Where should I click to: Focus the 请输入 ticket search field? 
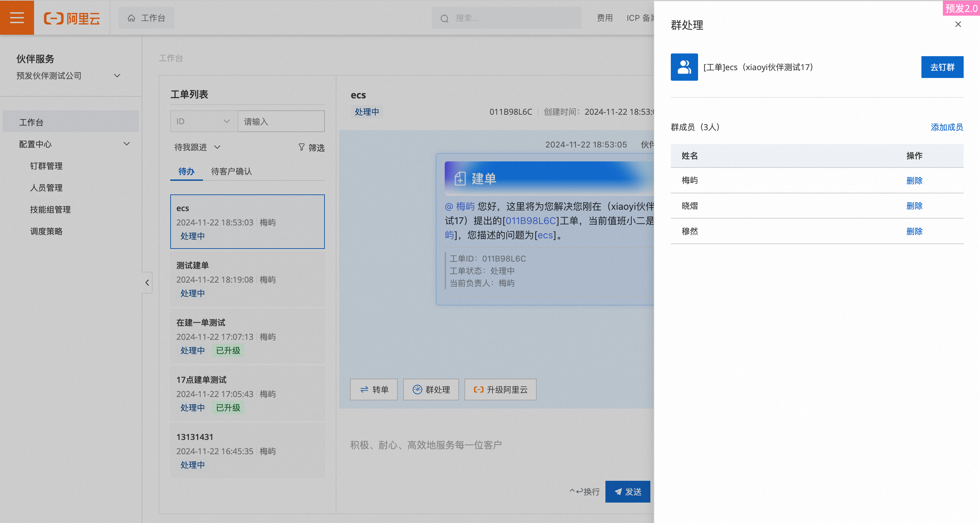coord(281,121)
